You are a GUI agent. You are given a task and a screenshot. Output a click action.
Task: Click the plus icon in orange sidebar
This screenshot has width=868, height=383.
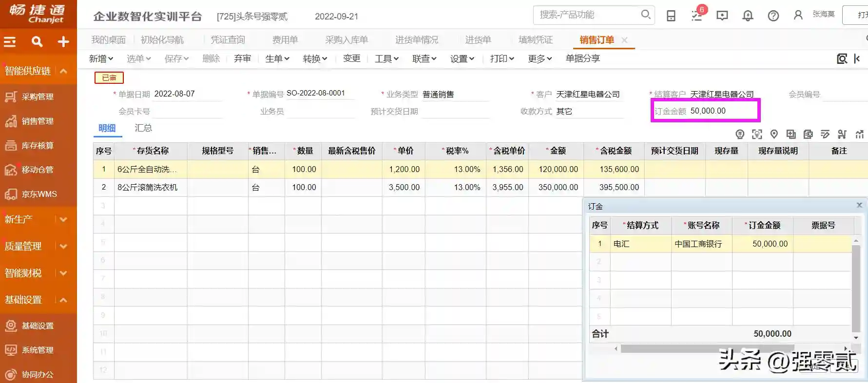tap(63, 42)
